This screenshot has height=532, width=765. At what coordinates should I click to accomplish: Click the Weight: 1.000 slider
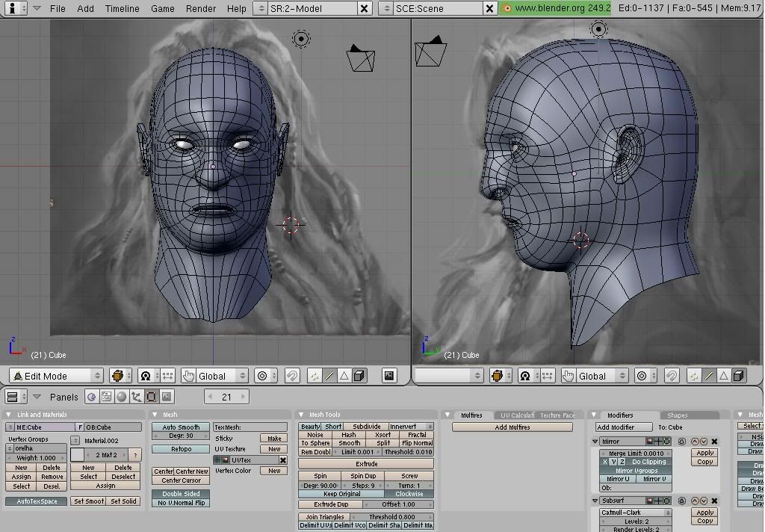click(36, 458)
